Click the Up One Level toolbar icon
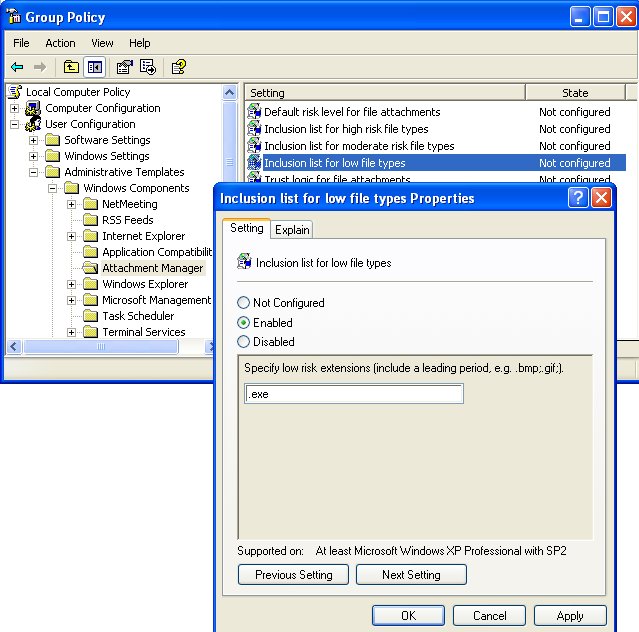 tap(71, 67)
